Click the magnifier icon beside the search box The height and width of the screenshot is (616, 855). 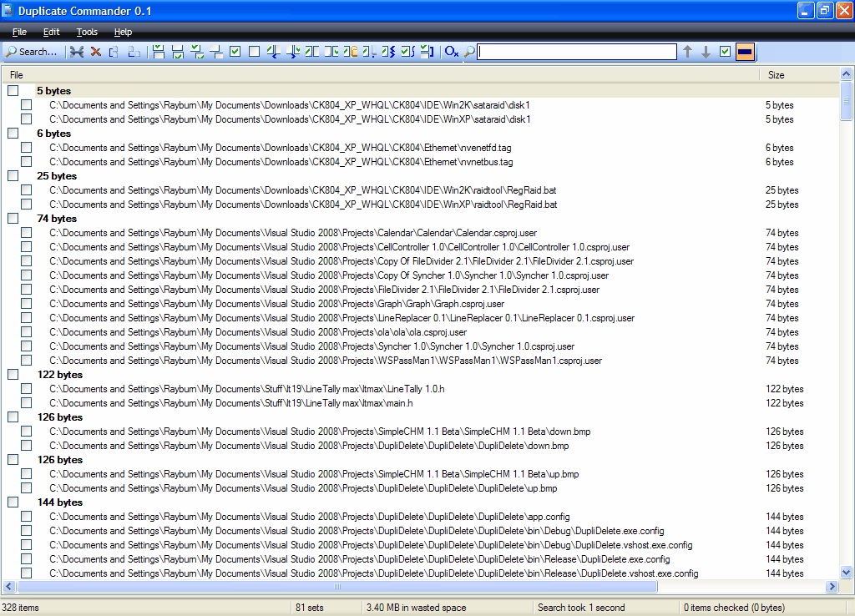469,52
